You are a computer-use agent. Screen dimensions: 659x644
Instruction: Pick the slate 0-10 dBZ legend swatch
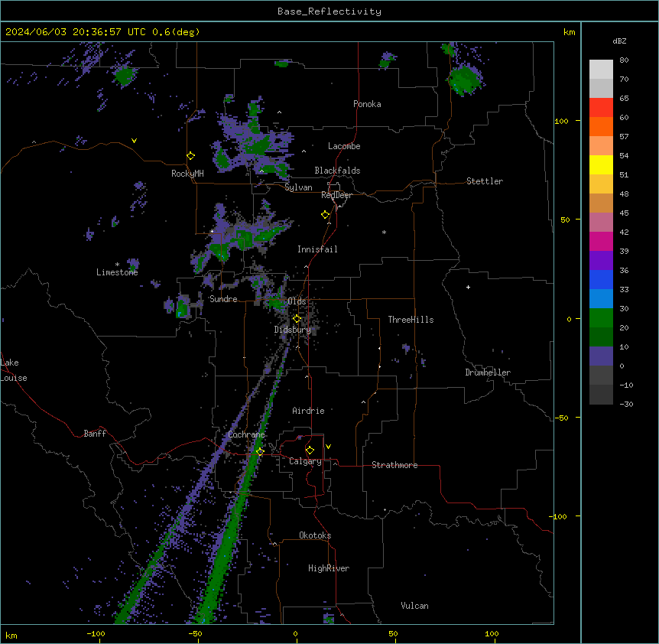pos(601,356)
